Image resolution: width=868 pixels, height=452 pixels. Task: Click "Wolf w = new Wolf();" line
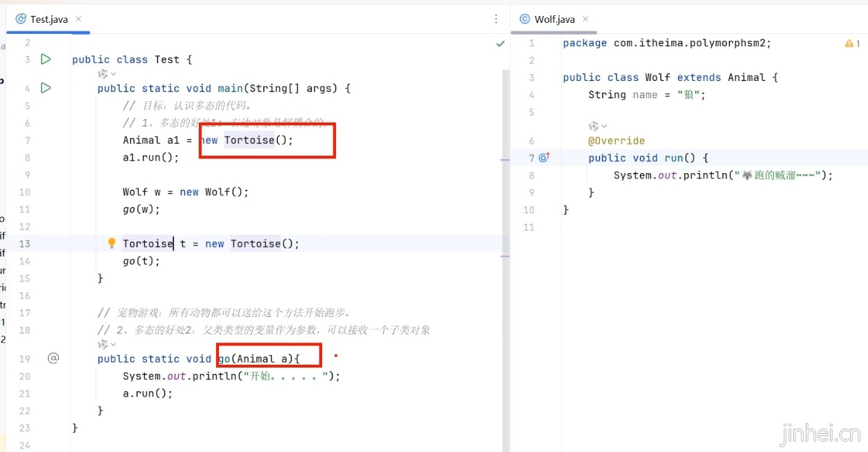tap(186, 192)
